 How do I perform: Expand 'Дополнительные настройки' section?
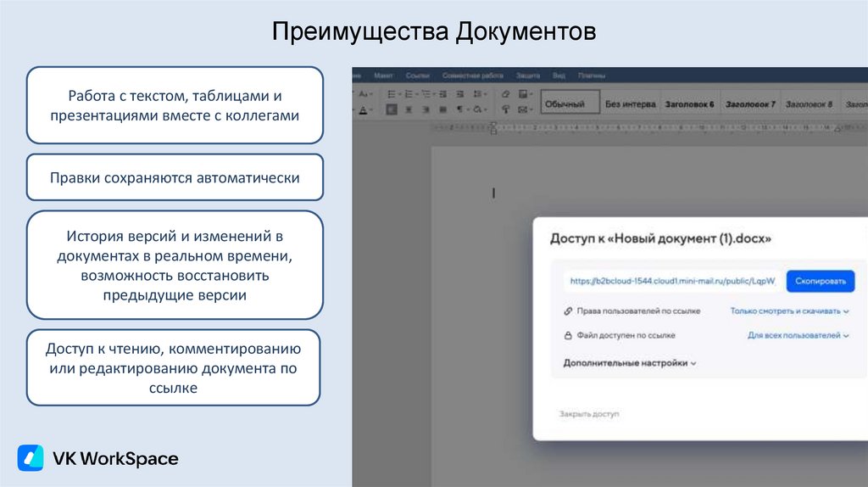[x=629, y=363]
